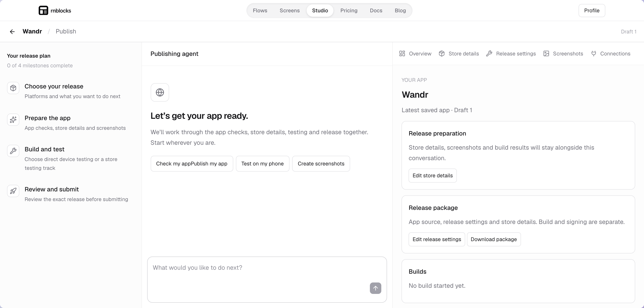Select the Studio nav item
This screenshot has height=308, width=644.
[320, 11]
